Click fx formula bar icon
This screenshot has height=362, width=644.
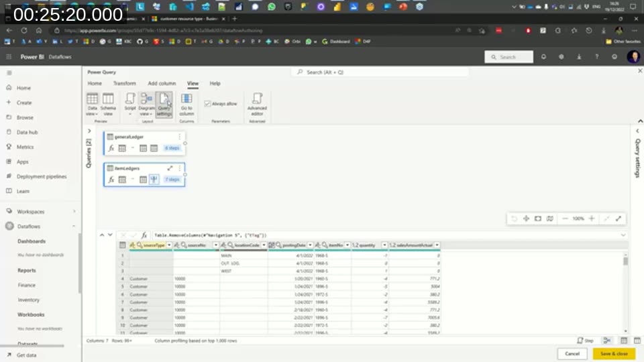(144, 235)
